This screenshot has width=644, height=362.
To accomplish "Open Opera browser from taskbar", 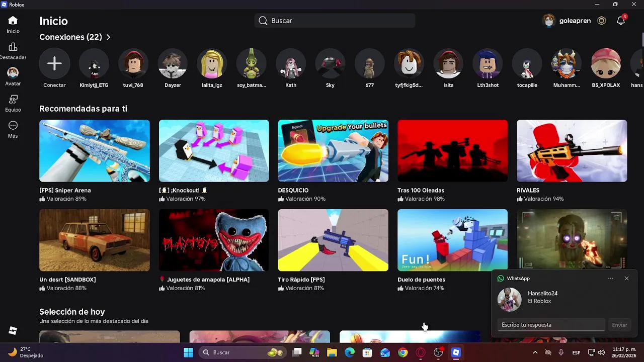I will click(x=420, y=352).
